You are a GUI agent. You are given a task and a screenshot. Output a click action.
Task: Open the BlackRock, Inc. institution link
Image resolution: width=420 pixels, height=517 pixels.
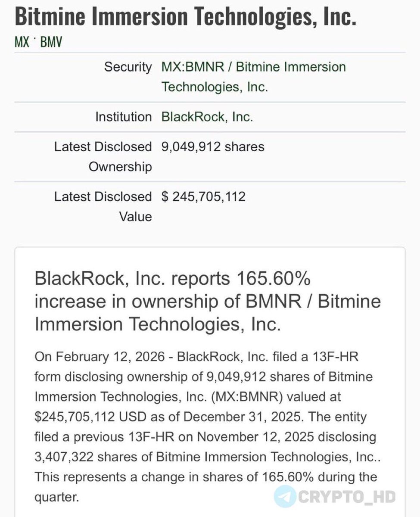tap(207, 117)
